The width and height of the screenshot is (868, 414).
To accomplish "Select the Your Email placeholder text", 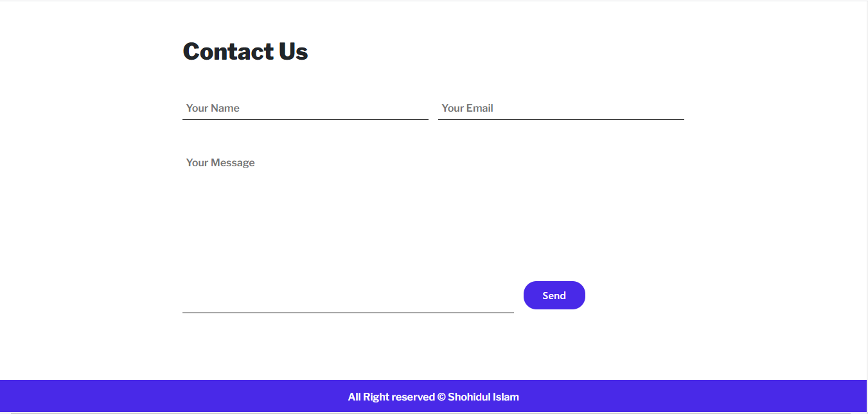I will (467, 108).
